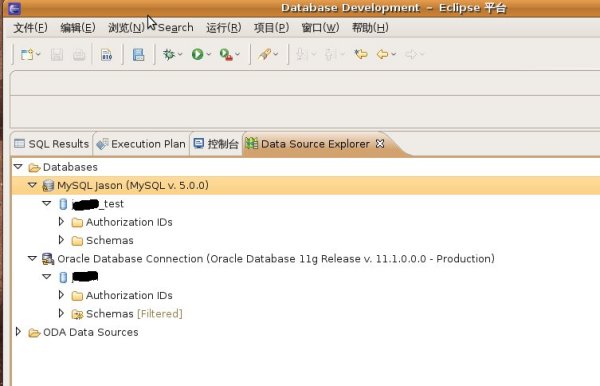Click the New wizard toolbar icon
The width and height of the screenshot is (600, 386).
[x=27, y=54]
